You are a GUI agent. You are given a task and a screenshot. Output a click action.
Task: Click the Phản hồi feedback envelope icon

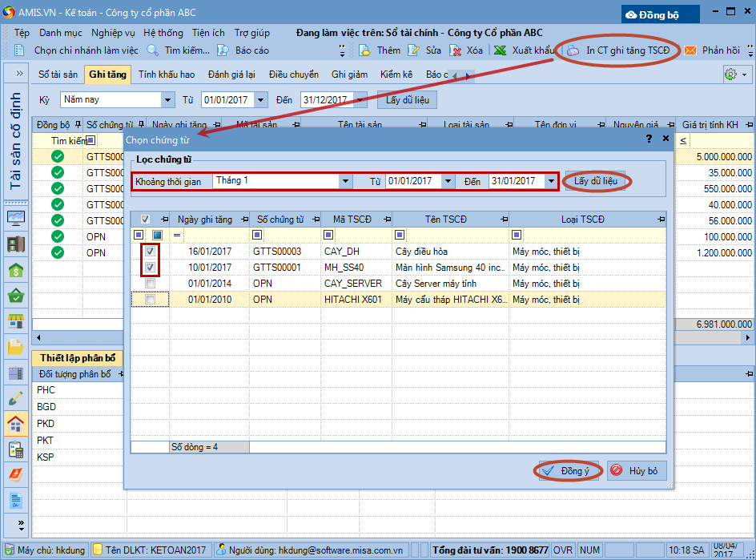pos(690,50)
